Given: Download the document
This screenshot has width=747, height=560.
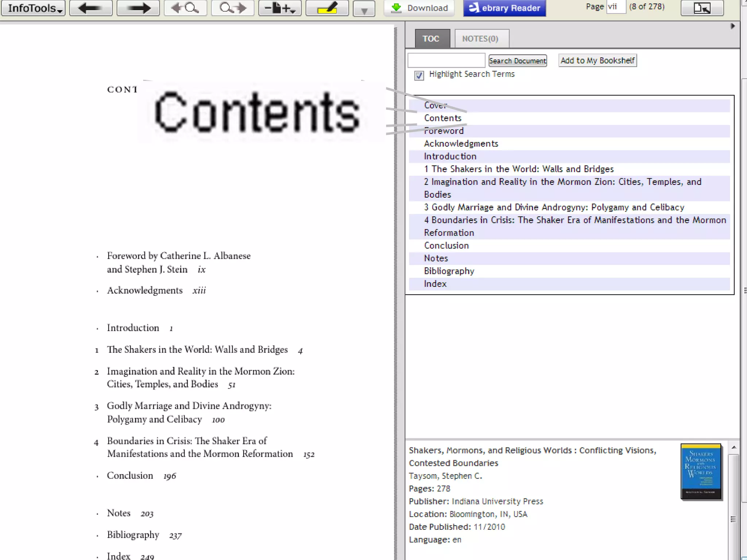Looking at the screenshot, I should pyautogui.click(x=419, y=8).
